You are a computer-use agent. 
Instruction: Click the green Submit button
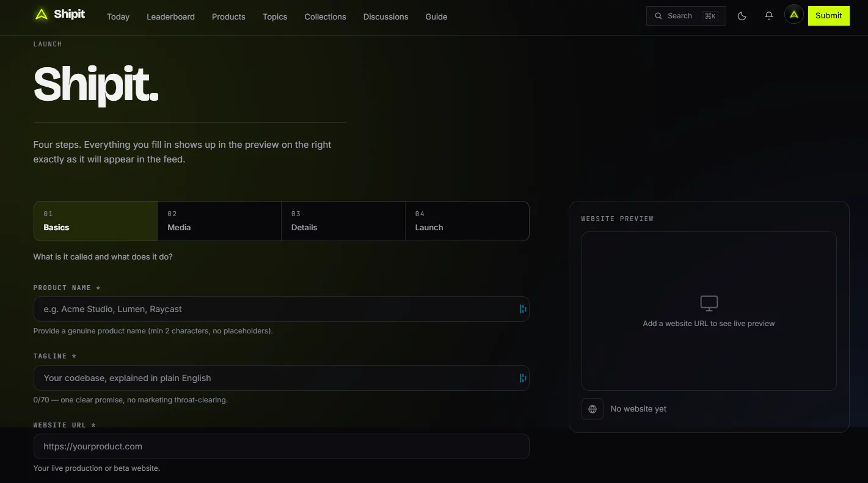(828, 16)
